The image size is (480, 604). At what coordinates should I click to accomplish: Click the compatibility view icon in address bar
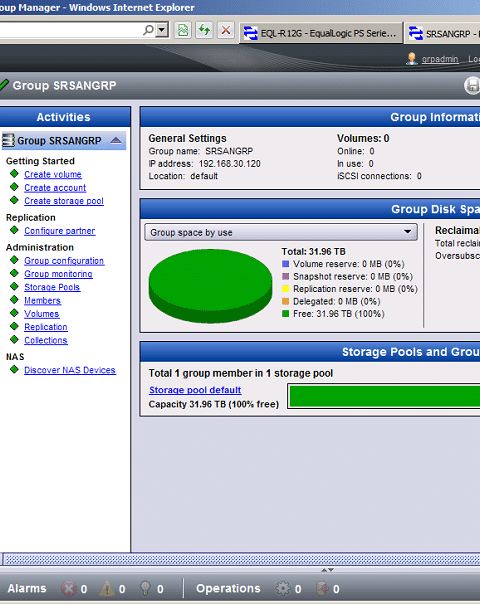click(x=183, y=30)
